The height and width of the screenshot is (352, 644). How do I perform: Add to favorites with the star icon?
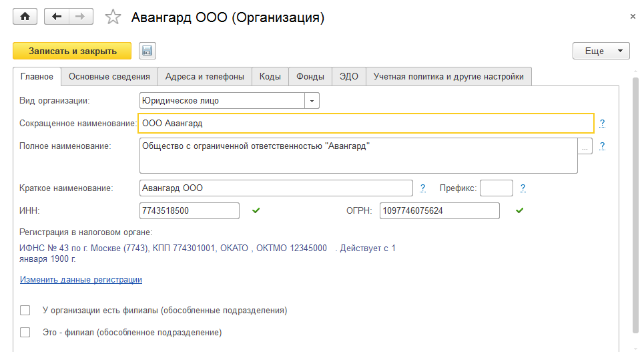pyautogui.click(x=113, y=18)
